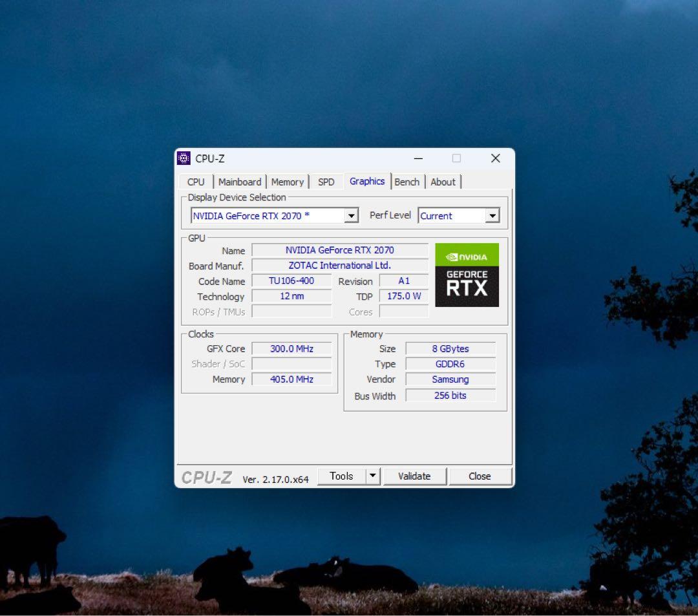Click the Code Name field showing TU106-400
The width and height of the screenshot is (698, 616).
291,281
